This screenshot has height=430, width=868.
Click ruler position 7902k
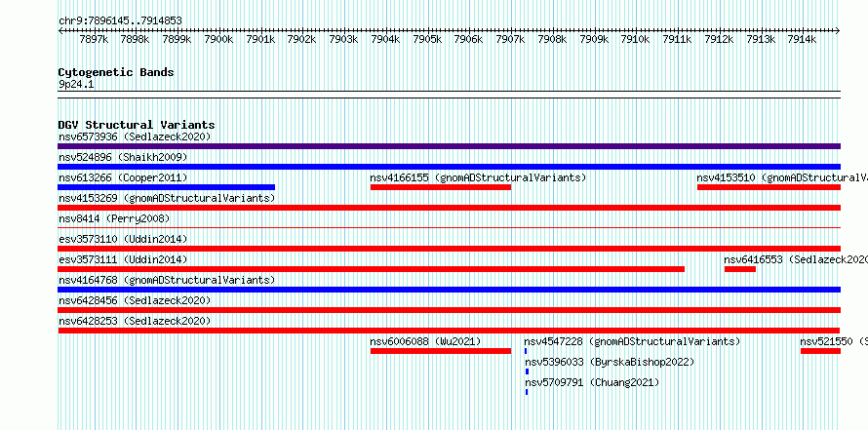[302, 39]
